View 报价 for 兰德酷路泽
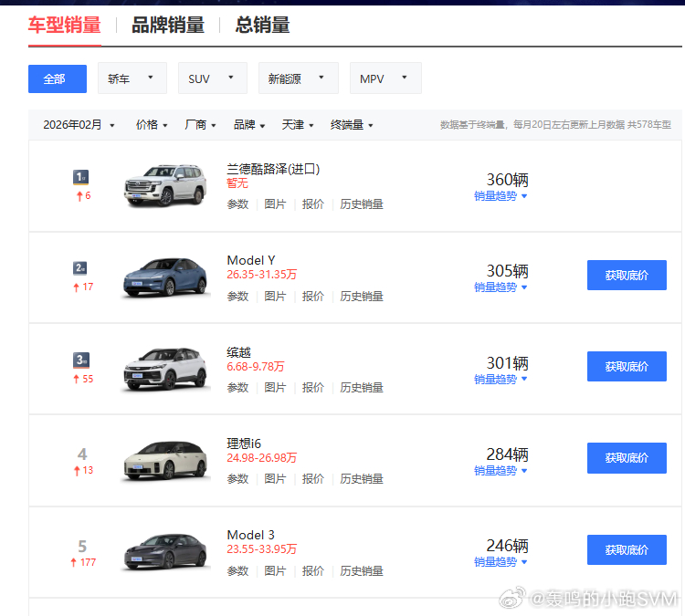Viewport: 685px width, 616px height. (312, 204)
